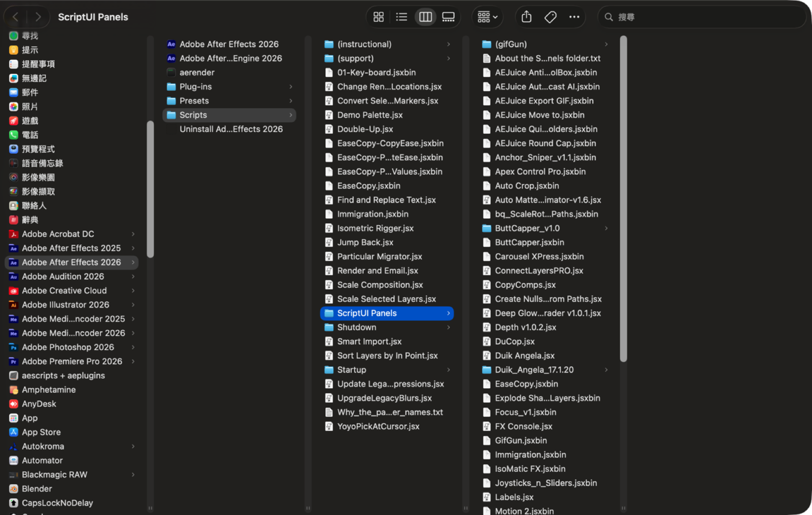812x515 pixels.
Task: Select Adobe Photoshop 2026 icon
Action: [14, 348]
